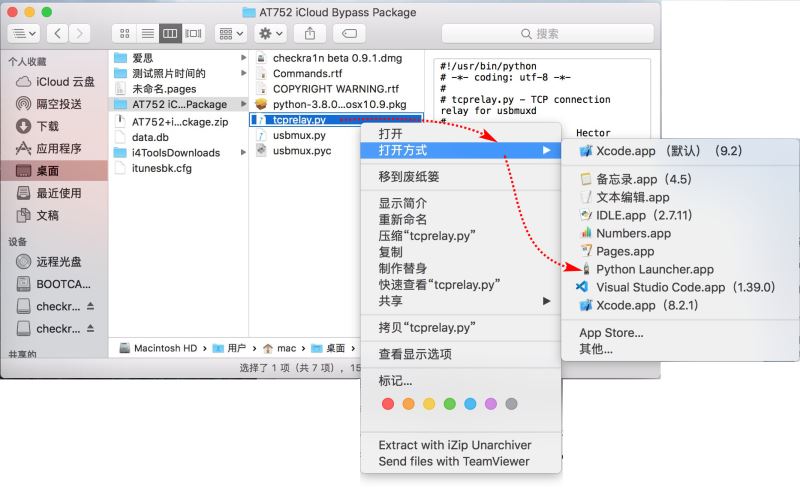Screen dimensions: 800x493
Task: Eject the first checkr... volume
Action: (x=90, y=306)
